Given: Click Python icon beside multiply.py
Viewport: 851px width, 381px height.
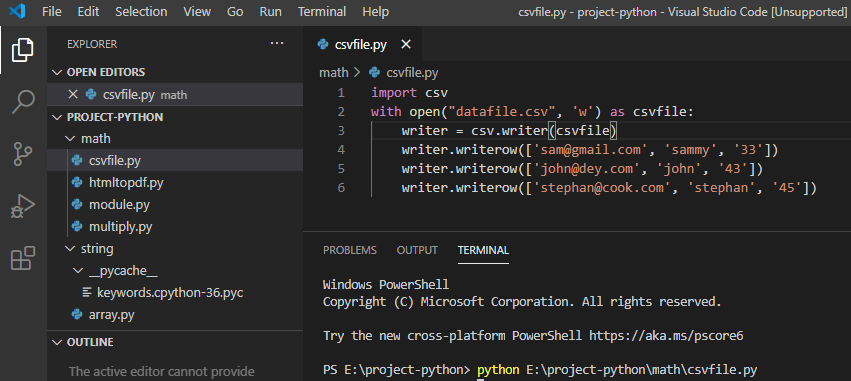Looking at the screenshot, I should pos(77,226).
